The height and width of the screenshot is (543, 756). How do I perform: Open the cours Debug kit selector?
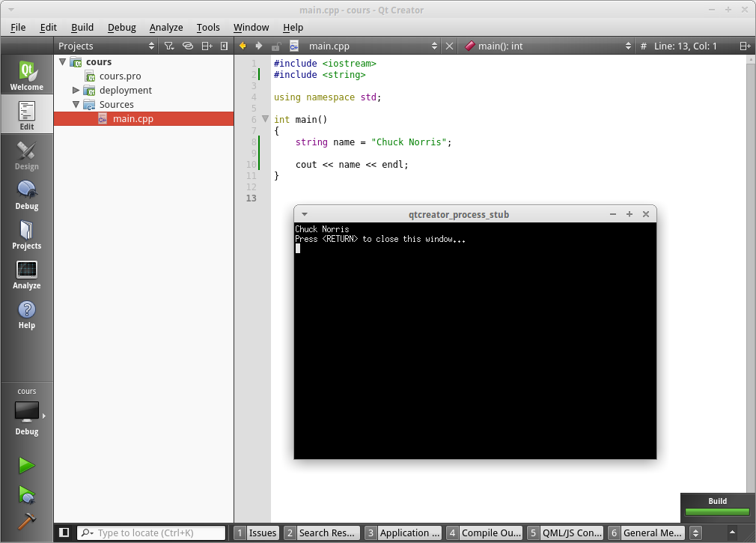26,411
